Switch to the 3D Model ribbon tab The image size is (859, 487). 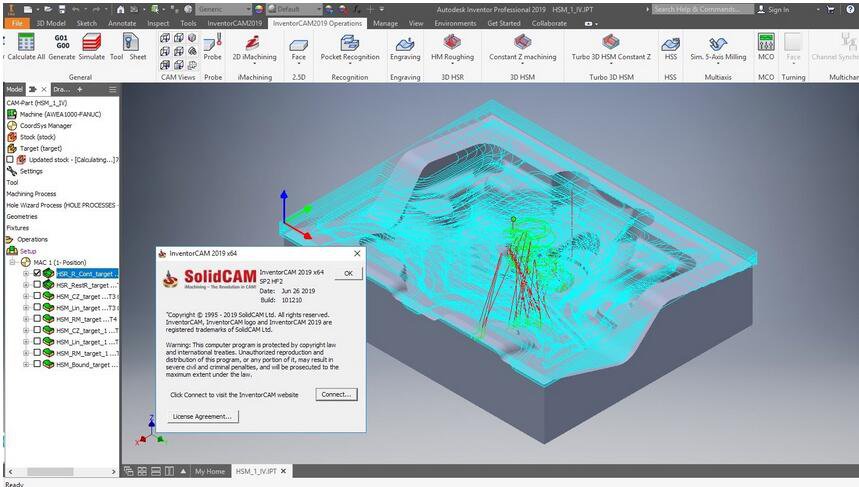[51, 24]
